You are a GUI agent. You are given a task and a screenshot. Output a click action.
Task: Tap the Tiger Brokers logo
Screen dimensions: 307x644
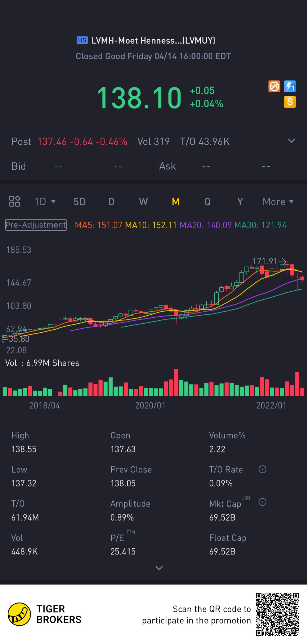(x=19, y=614)
